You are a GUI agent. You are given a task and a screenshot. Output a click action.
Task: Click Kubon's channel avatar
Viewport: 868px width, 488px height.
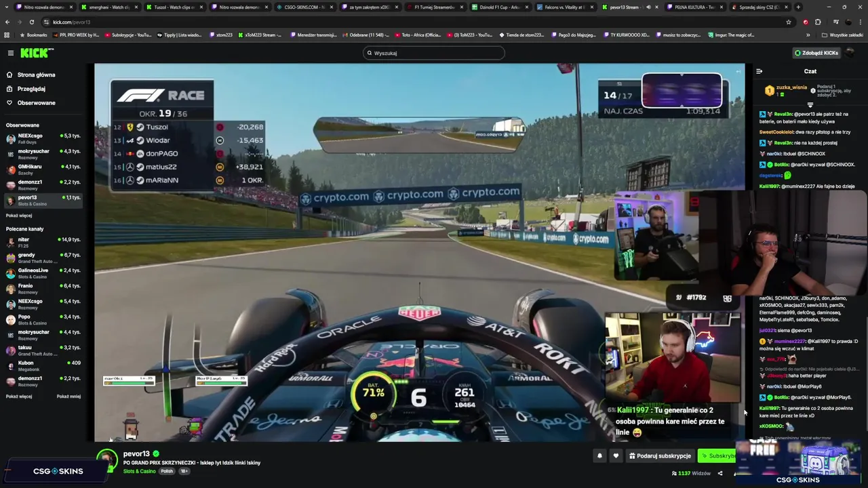10,367
